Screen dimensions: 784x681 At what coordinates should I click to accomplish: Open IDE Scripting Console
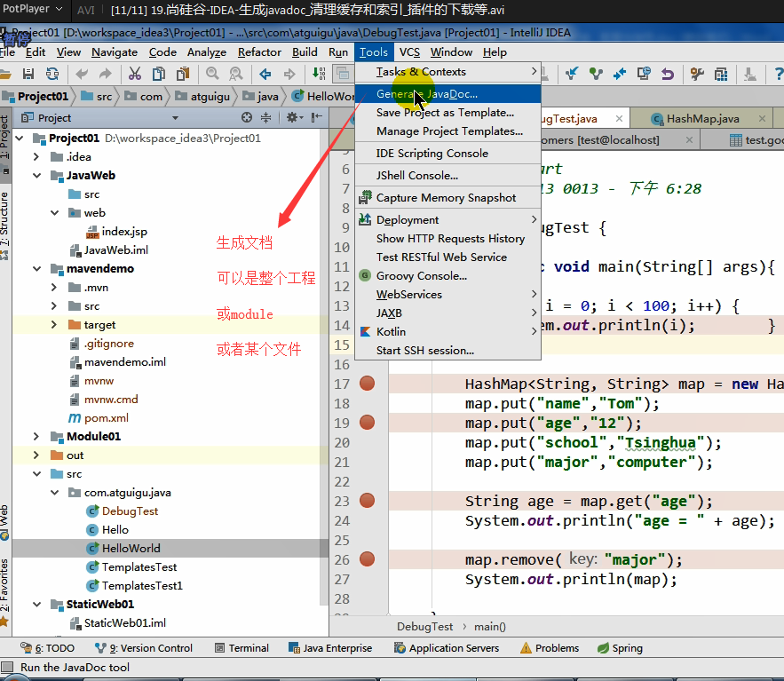tap(448, 154)
